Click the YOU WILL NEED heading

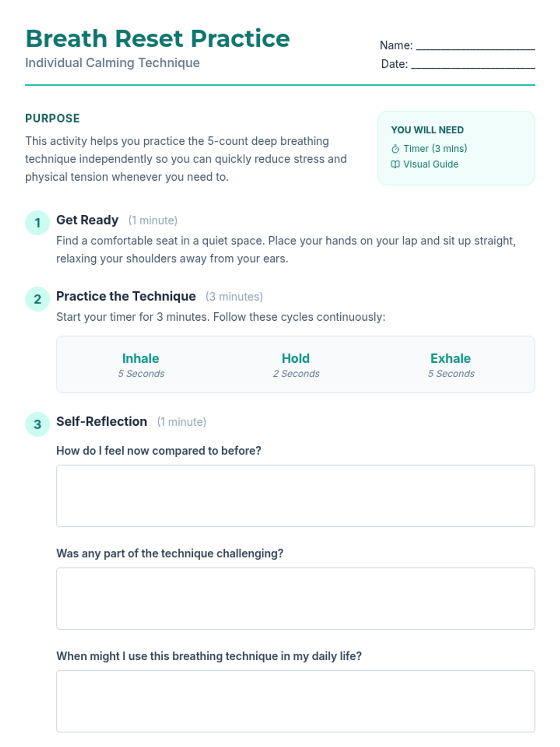click(427, 130)
